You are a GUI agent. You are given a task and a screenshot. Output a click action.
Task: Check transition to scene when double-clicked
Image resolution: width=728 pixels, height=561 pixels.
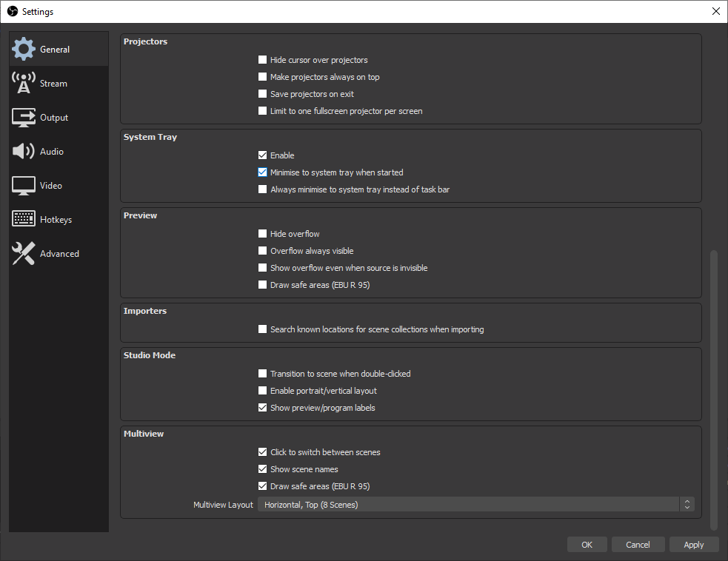[262, 374]
